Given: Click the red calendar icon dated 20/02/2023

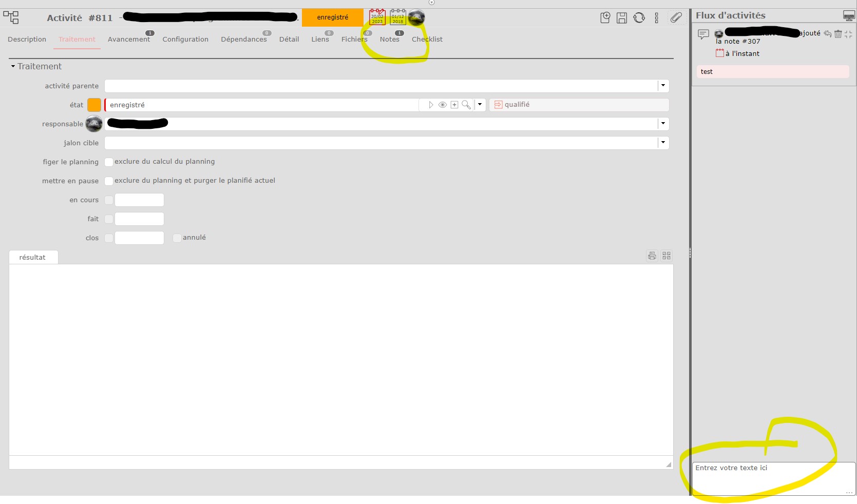Looking at the screenshot, I should tap(377, 17).
